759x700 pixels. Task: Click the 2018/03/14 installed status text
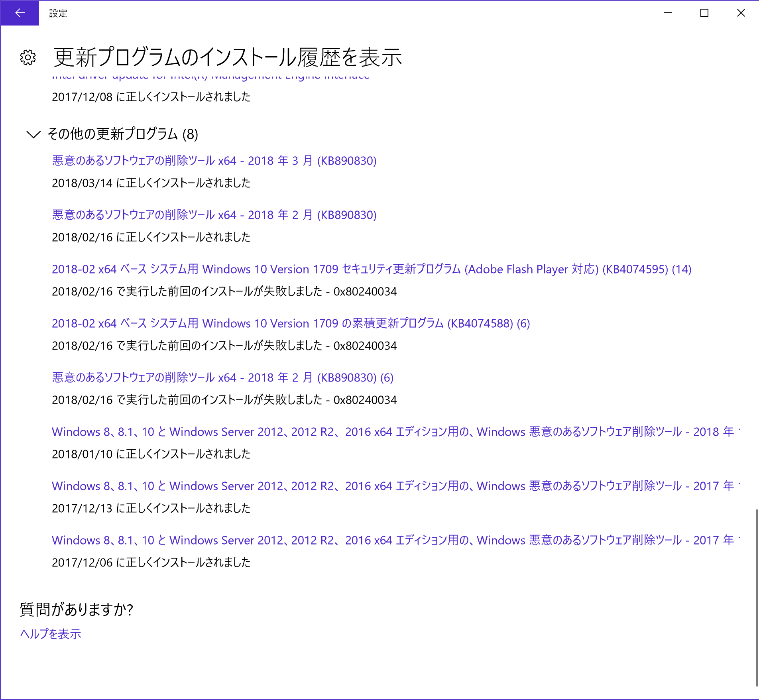pos(151,183)
